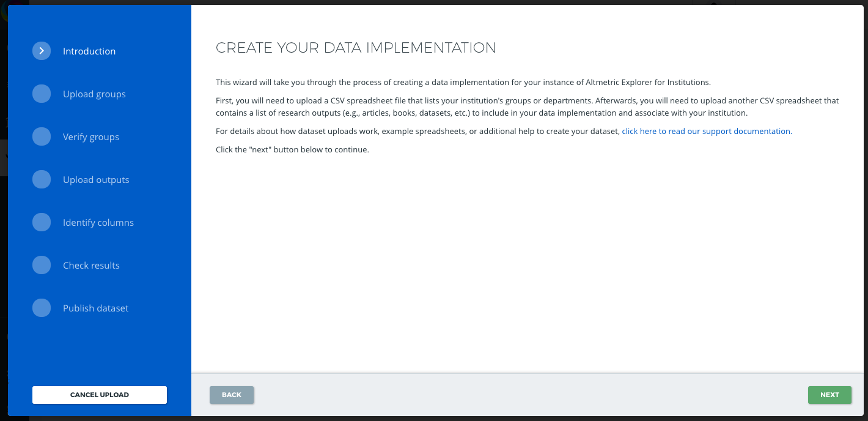Select the Publish dataset step circle
868x421 pixels.
[x=42, y=308]
